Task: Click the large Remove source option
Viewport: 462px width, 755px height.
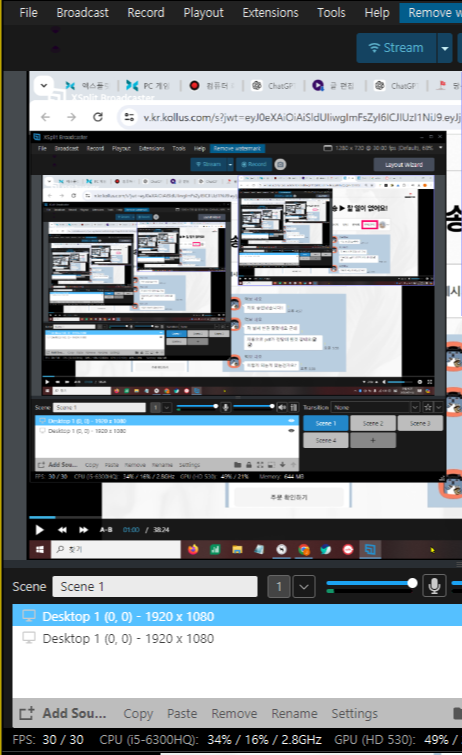Action: pyautogui.click(x=234, y=713)
